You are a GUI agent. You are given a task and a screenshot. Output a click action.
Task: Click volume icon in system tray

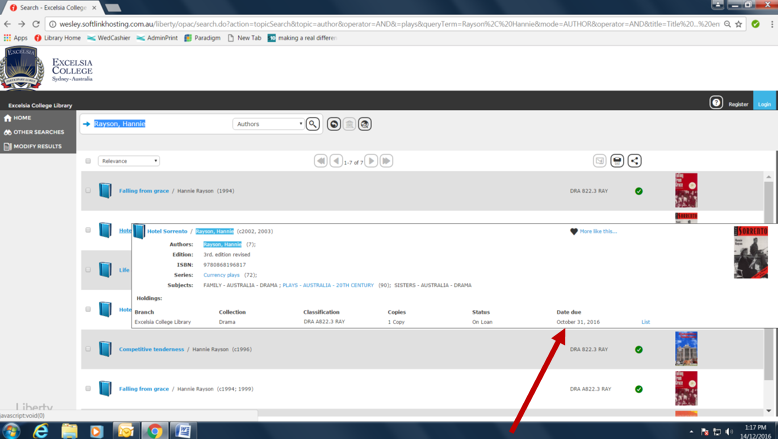[x=728, y=432]
